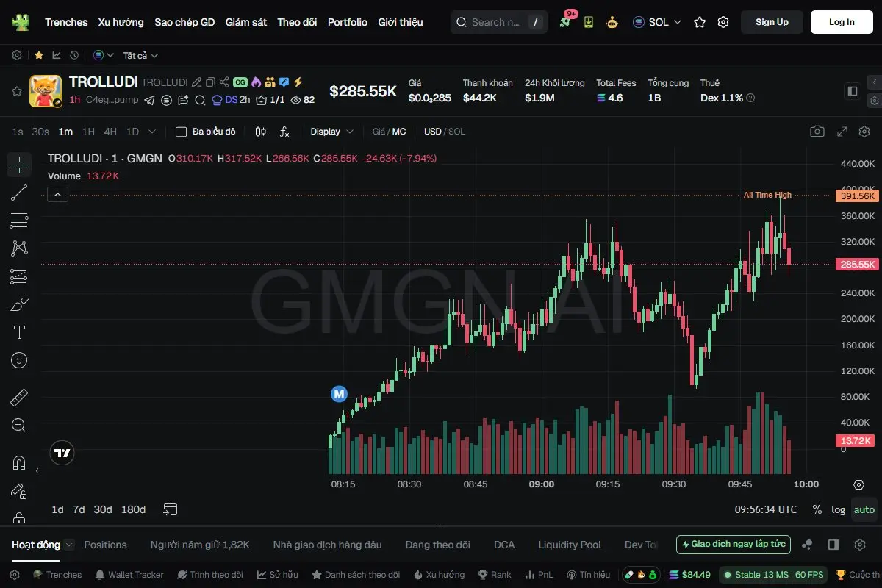Click Giao dịch ngay lập tức button
The width and height of the screenshot is (882, 588).
tap(734, 545)
